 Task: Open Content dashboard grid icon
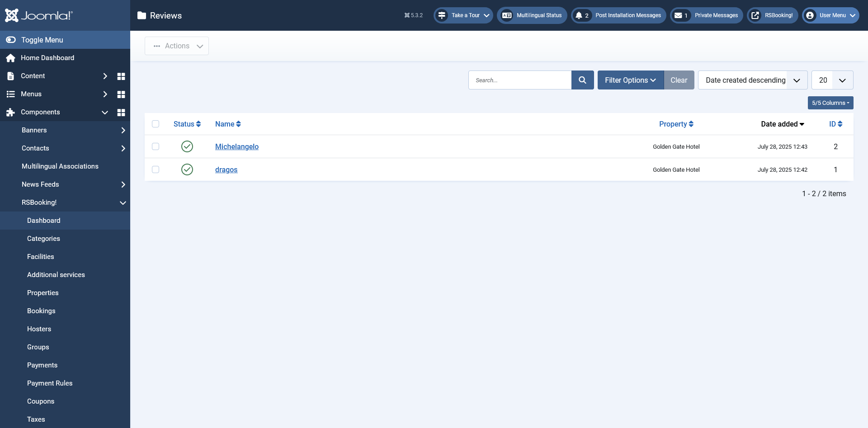click(121, 76)
